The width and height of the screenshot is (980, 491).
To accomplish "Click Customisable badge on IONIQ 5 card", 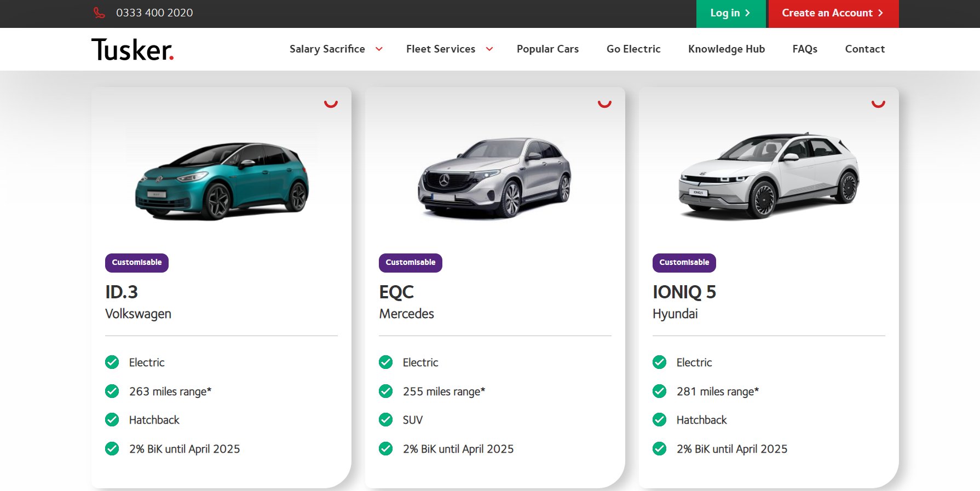I will (684, 263).
